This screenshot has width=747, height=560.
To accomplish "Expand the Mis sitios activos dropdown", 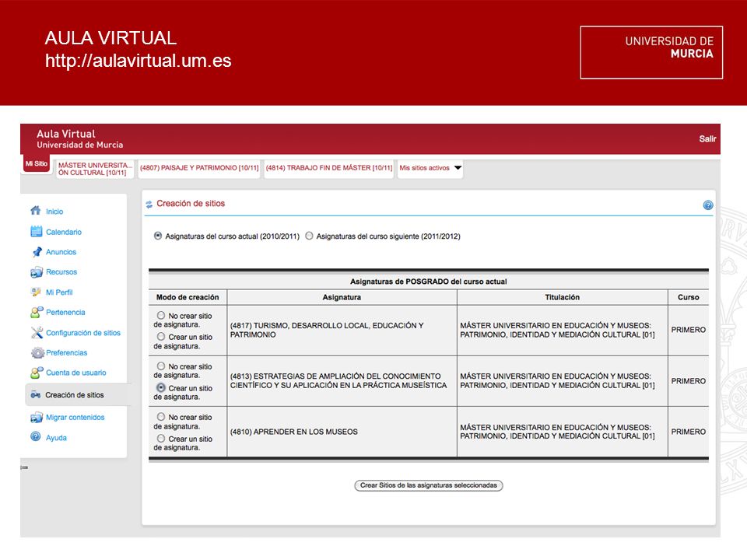I will click(430, 168).
